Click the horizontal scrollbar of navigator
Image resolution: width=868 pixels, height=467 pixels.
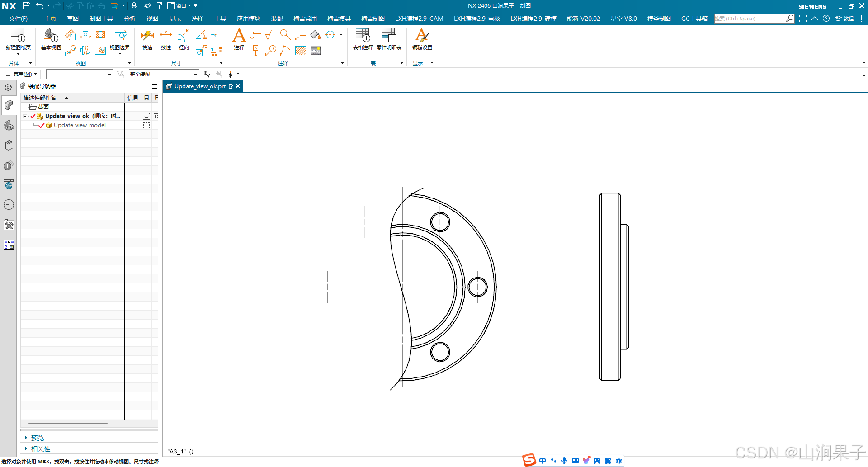tap(68, 424)
